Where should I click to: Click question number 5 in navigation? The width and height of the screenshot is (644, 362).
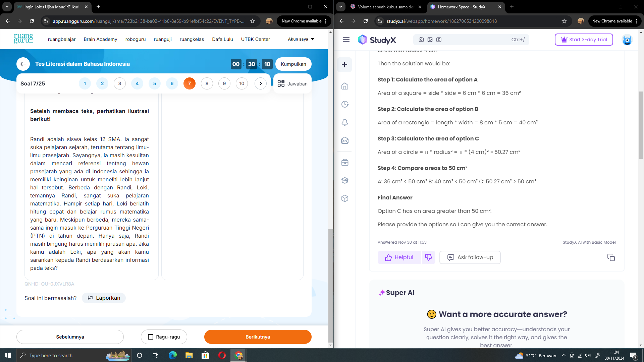pyautogui.click(x=154, y=83)
